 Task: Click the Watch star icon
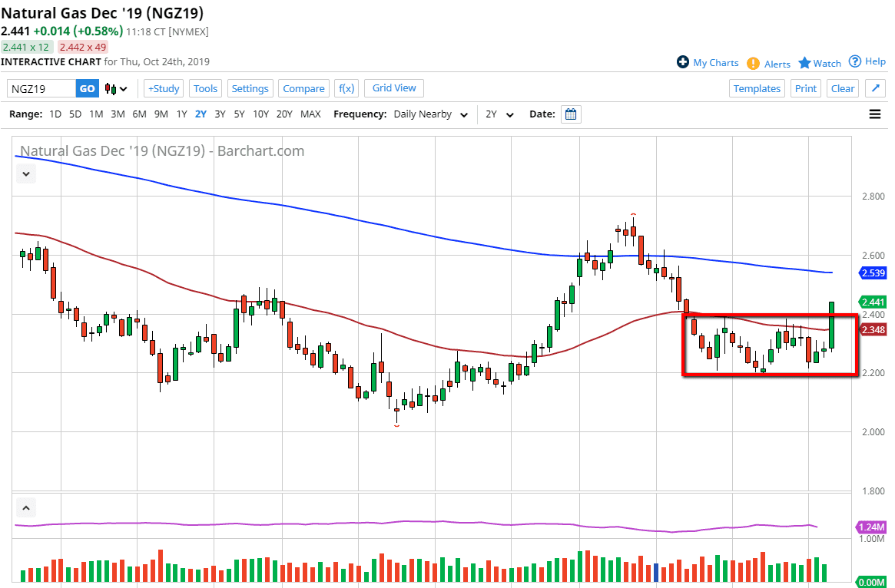(804, 63)
